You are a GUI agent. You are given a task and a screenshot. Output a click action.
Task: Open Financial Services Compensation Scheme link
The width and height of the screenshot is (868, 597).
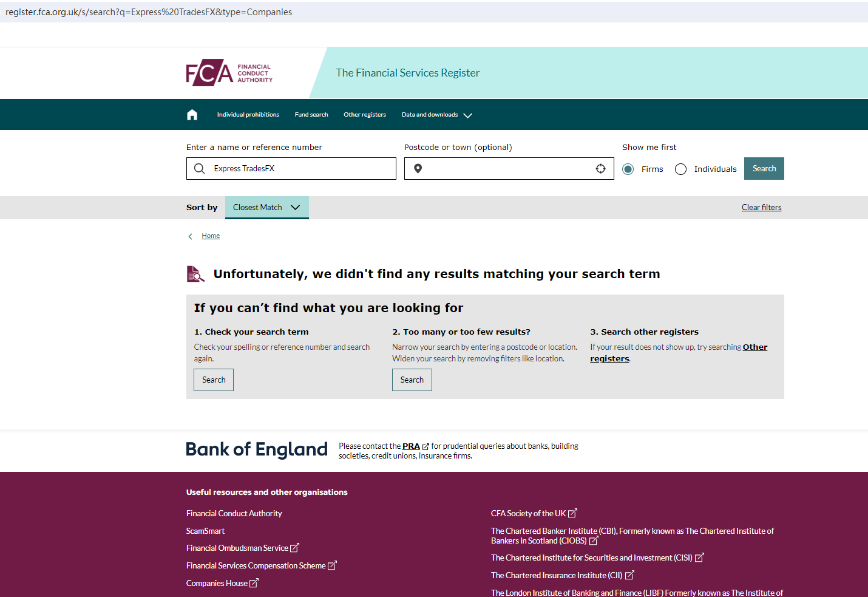point(256,566)
